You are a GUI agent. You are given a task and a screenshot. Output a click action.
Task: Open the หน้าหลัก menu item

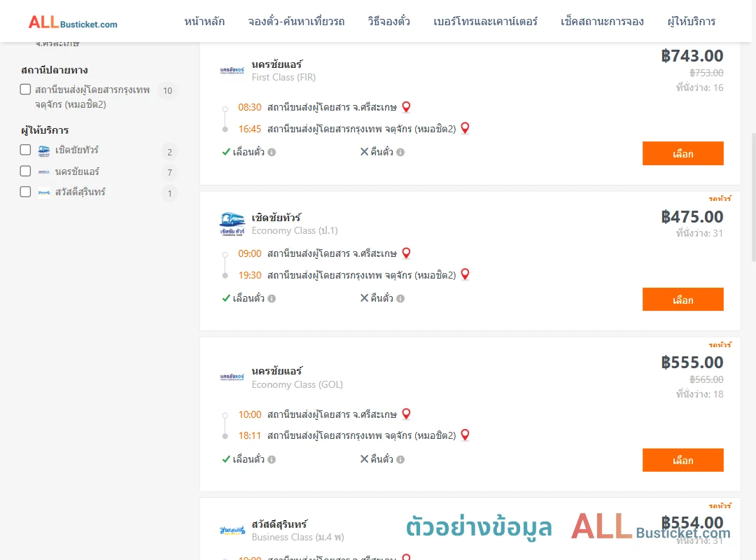point(204,22)
